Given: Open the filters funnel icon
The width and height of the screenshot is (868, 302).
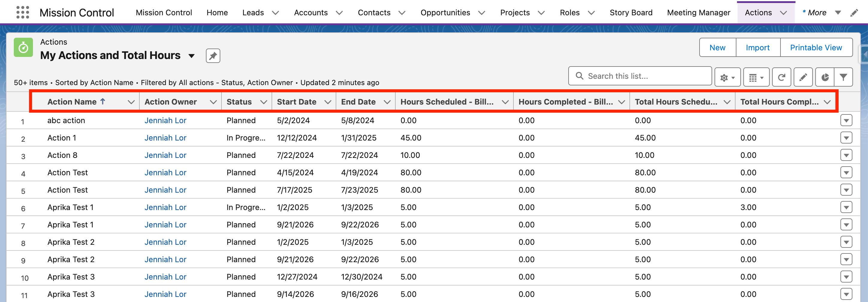Looking at the screenshot, I should point(843,77).
